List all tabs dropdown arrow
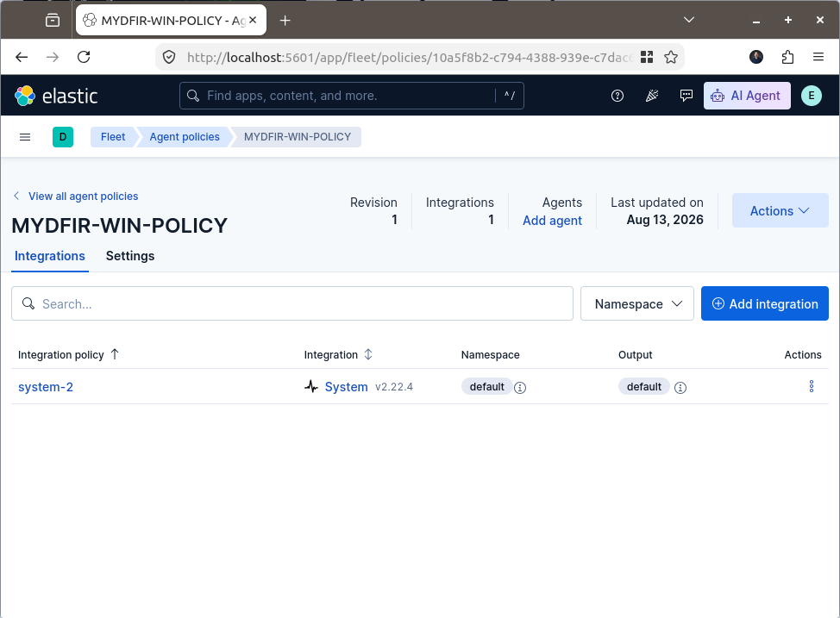 click(x=689, y=20)
